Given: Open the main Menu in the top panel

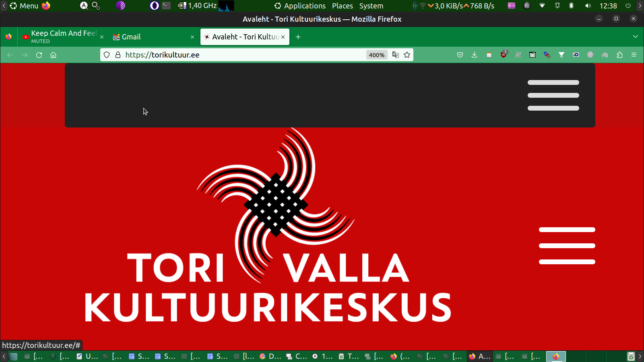Looking at the screenshot, I should click(24, 6).
